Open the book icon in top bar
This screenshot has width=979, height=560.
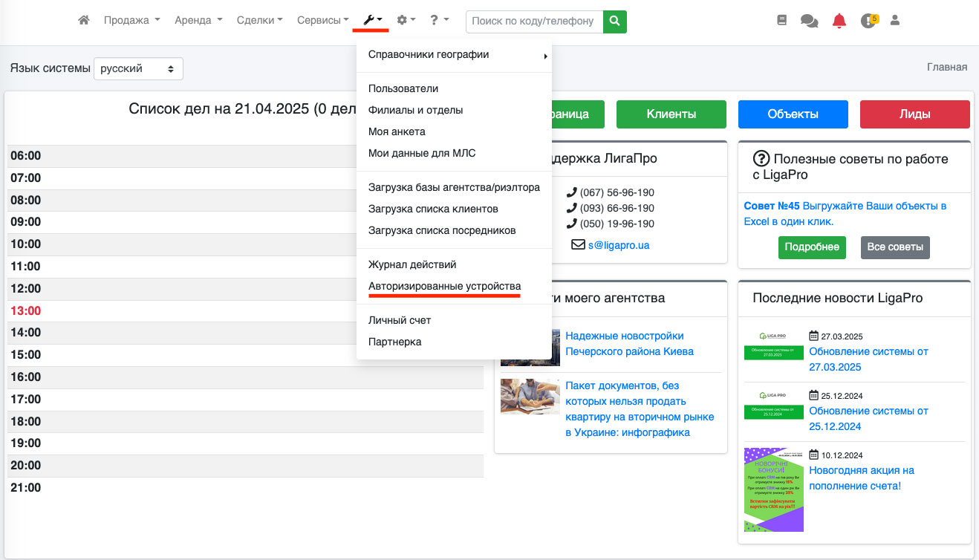tap(781, 21)
